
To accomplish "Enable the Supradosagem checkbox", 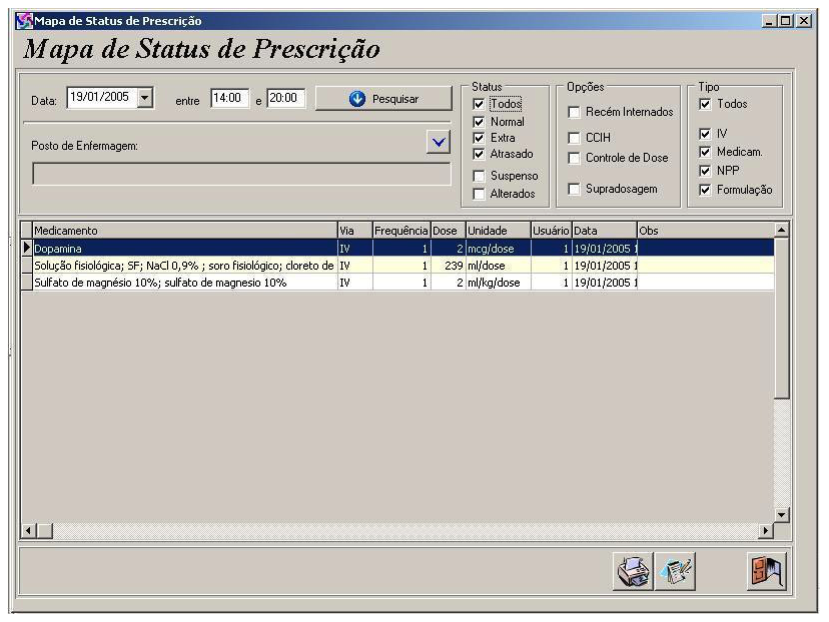I will [574, 189].
